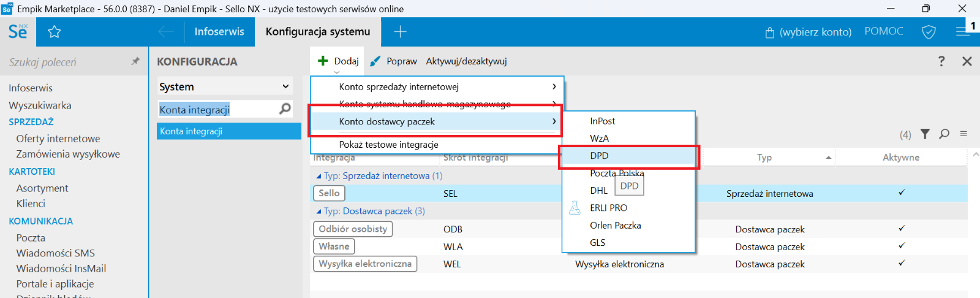Open the question mark help icon
The height and width of the screenshot is (298, 980).
[x=941, y=61]
